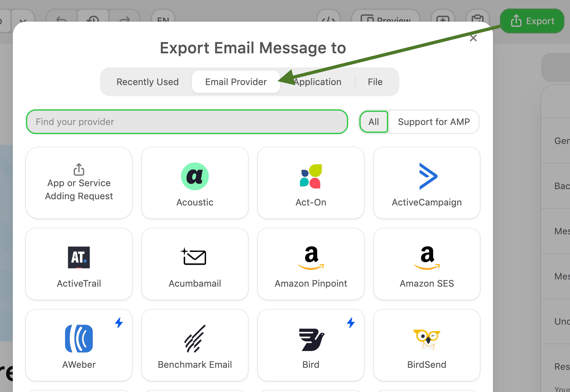
Task: Pick the Acumbamail envelope icon
Action: 194,257
